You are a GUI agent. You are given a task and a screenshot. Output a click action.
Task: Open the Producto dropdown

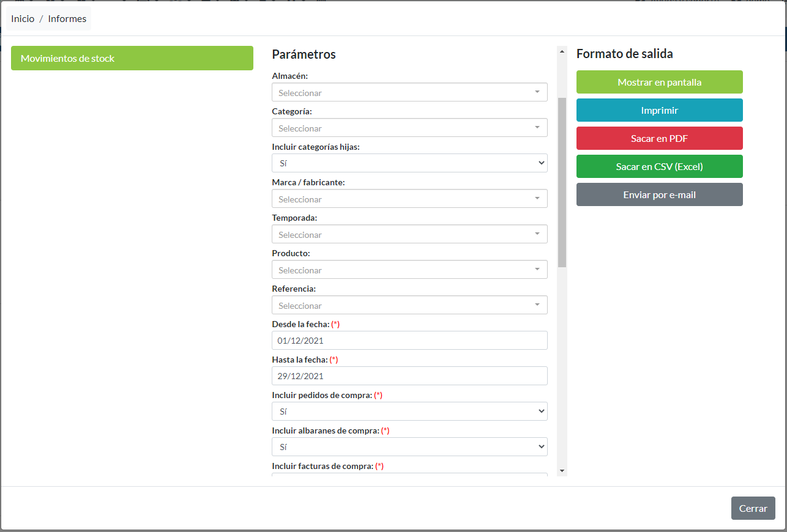tap(409, 270)
